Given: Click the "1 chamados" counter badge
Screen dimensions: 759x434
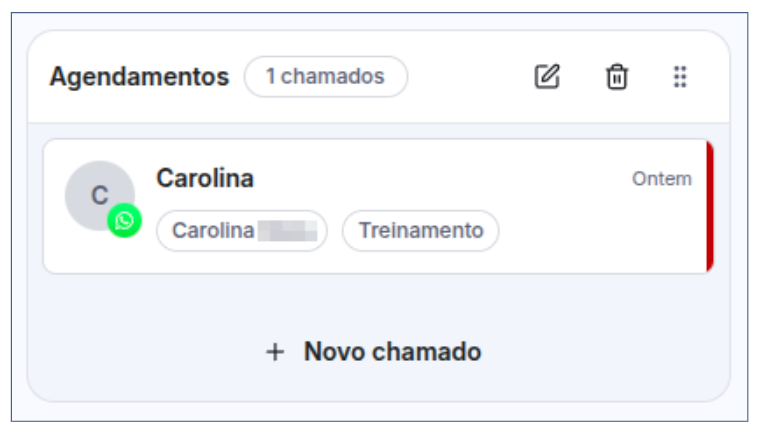Looking at the screenshot, I should 325,76.
